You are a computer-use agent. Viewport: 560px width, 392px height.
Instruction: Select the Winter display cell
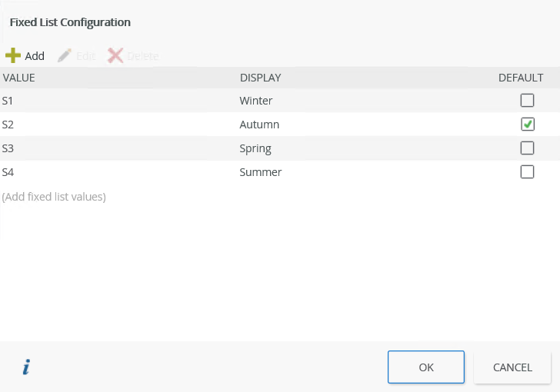click(256, 101)
